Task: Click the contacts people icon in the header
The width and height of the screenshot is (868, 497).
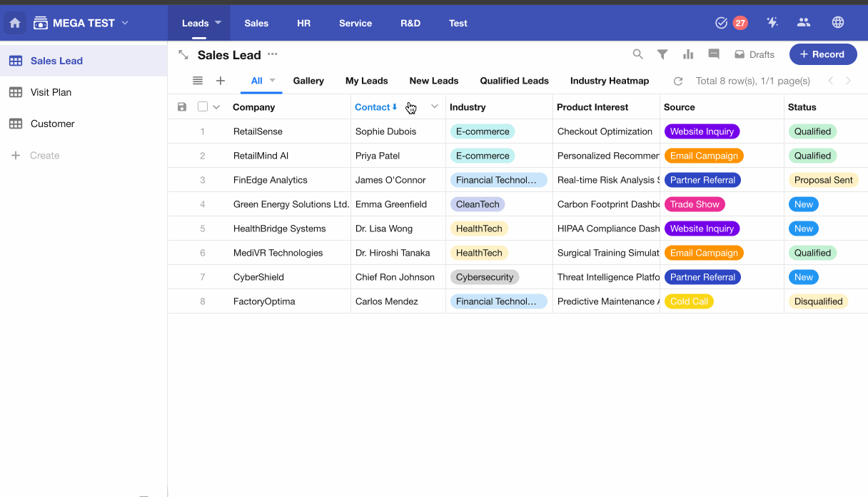Action: (x=804, y=23)
